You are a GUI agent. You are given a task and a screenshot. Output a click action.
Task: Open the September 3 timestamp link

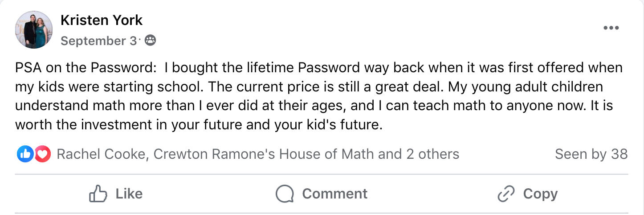(98, 41)
